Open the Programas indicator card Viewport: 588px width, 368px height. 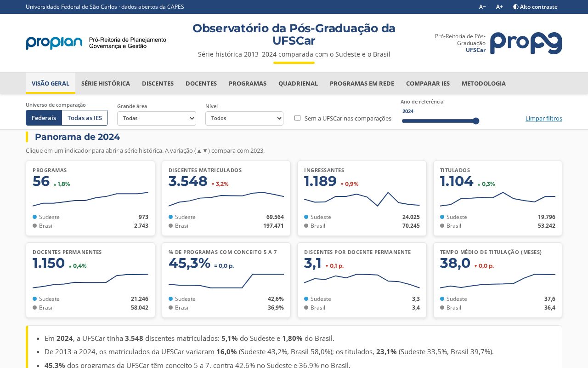(x=90, y=198)
